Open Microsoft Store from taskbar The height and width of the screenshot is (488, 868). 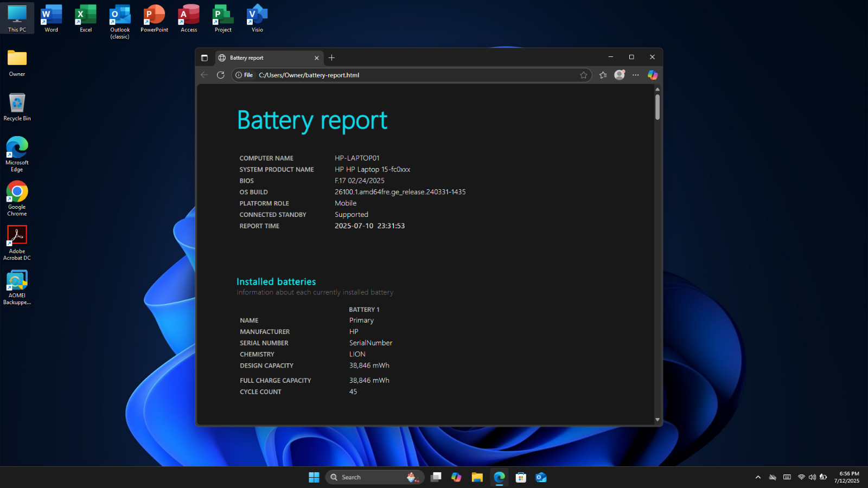tap(521, 477)
